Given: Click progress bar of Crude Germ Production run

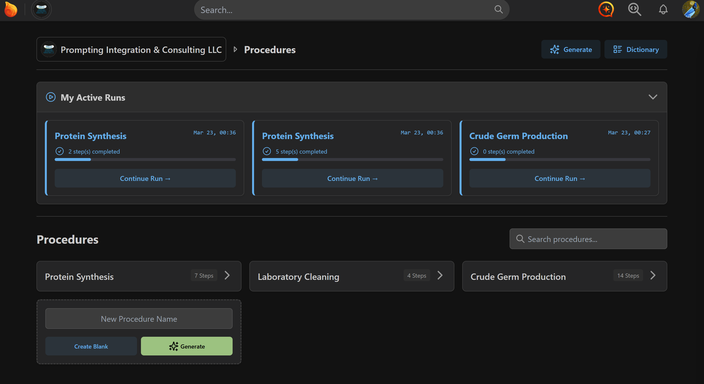Looking at the screenshot, I should coord(560,159).
